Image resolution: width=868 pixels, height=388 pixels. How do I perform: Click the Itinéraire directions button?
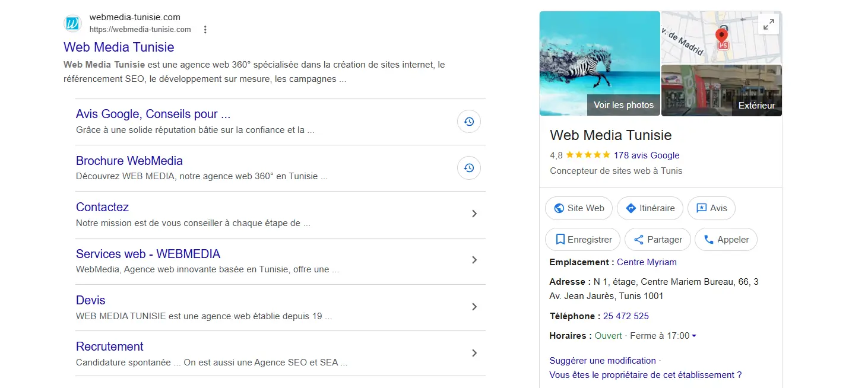coord(650,208)
